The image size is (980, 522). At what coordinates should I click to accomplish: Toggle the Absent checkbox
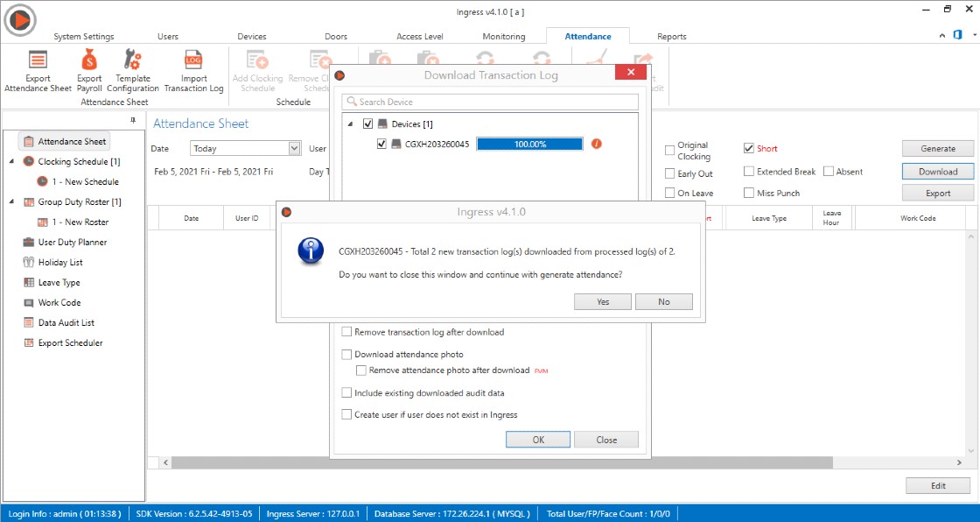pos(828,172)
